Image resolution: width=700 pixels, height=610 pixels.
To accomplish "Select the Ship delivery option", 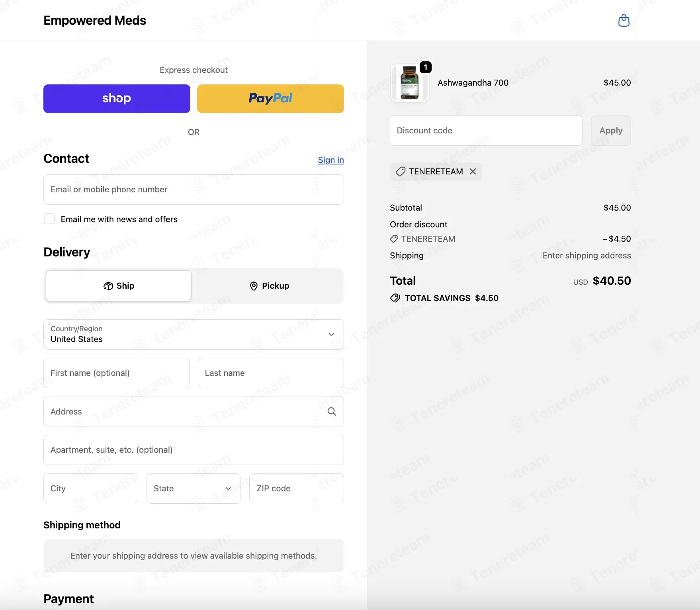I will click(119, 286).
